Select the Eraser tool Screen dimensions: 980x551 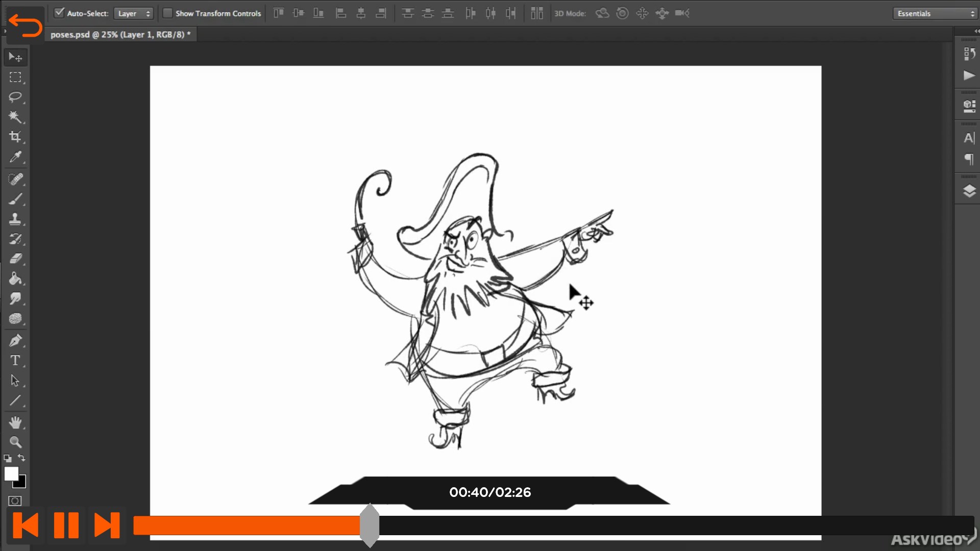point(15,259)
